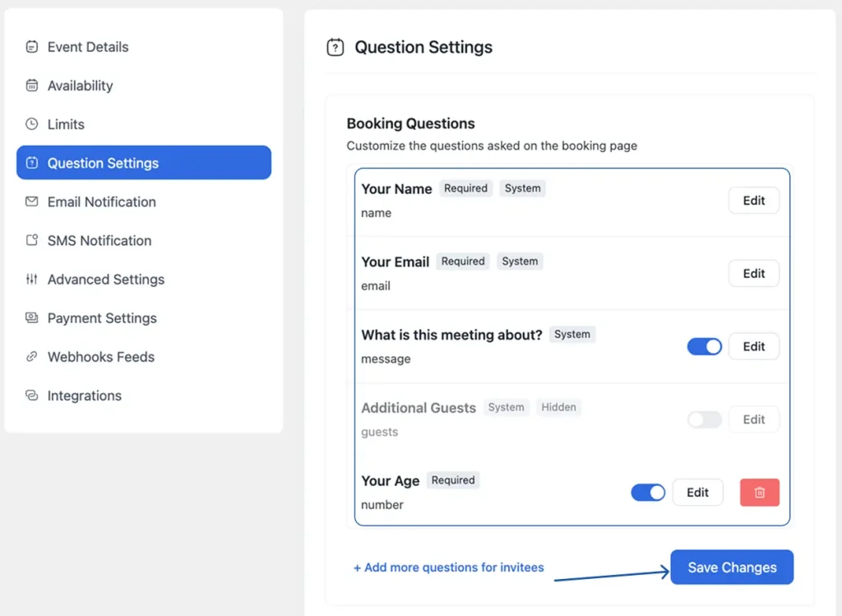Open Advanced Settings via its sliders icon
Image resolution: width=842 pixels, height=616 pixels.
tap(33, 279)
